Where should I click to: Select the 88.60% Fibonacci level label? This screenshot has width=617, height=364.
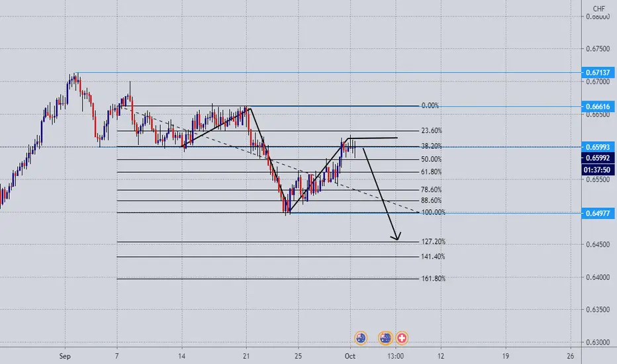pos(431,201)
